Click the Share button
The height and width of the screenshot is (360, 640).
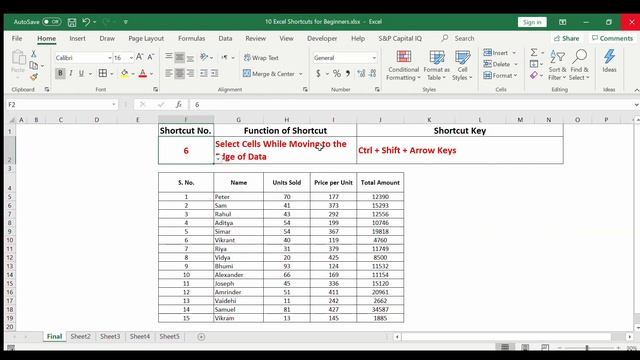pyautogui.click(x=567, y=38)
